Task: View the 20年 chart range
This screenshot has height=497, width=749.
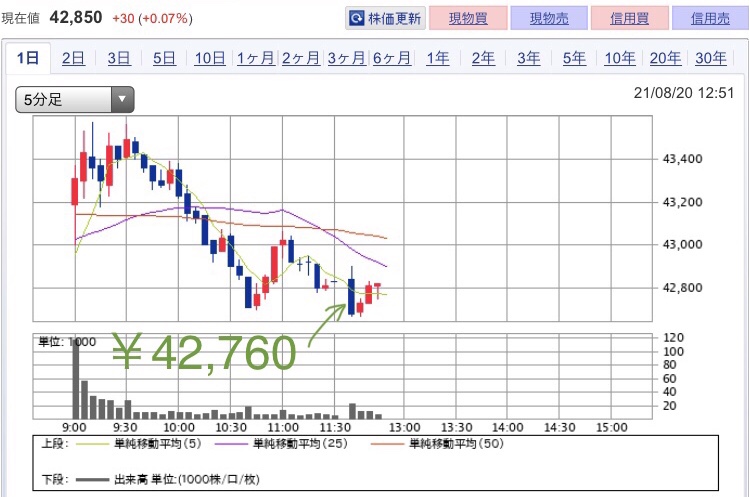Action: (x=665, y=58)
